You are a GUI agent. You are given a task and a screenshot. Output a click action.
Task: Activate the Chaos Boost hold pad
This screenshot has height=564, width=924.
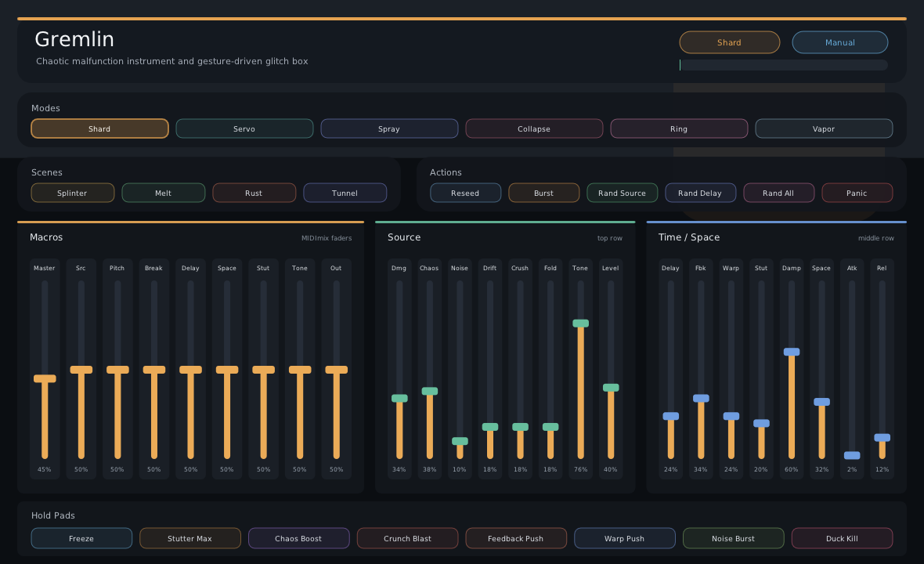(x=299, y=538)
